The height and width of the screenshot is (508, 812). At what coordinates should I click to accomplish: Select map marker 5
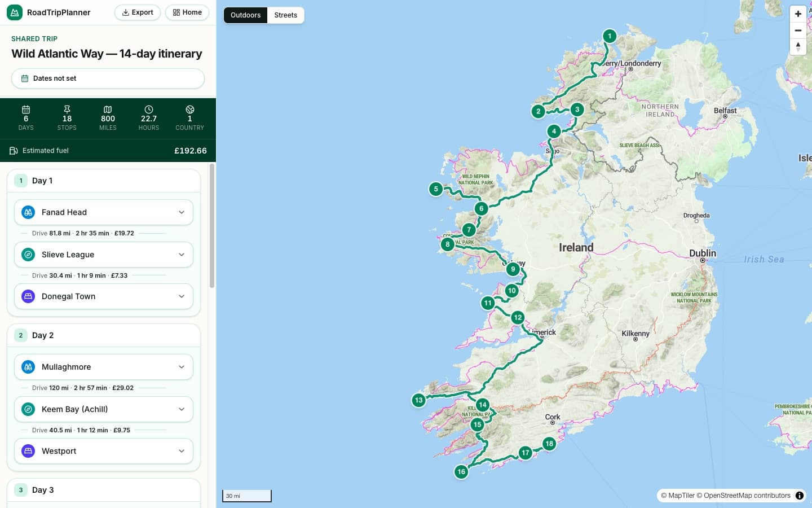click(x=436, y=189)
